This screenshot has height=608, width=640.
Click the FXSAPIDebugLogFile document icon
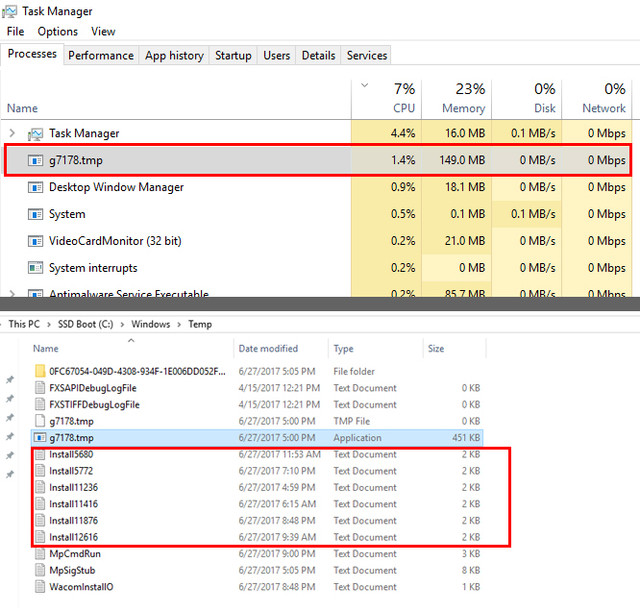[x=40, y=388]
